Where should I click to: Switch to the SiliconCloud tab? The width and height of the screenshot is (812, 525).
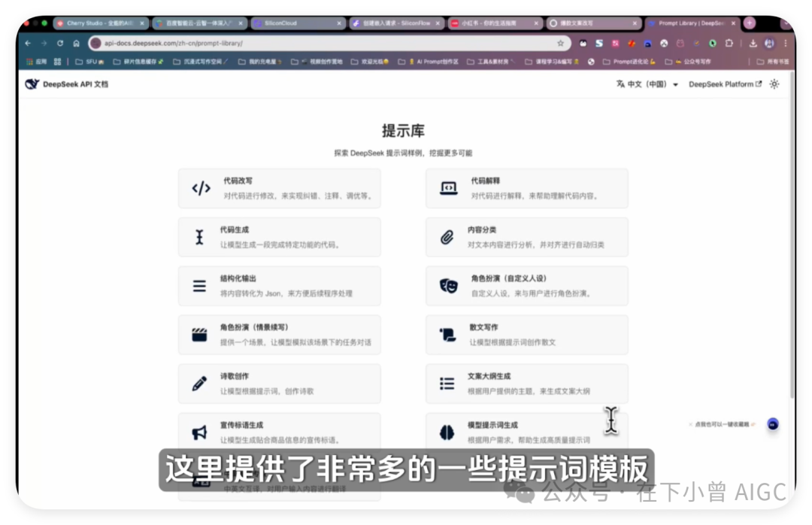coord(298,23)
